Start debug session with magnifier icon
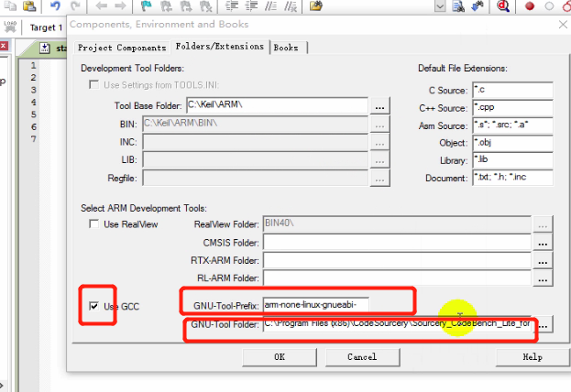The height and width of the screenshot is (392, 571). pos(503,6)
